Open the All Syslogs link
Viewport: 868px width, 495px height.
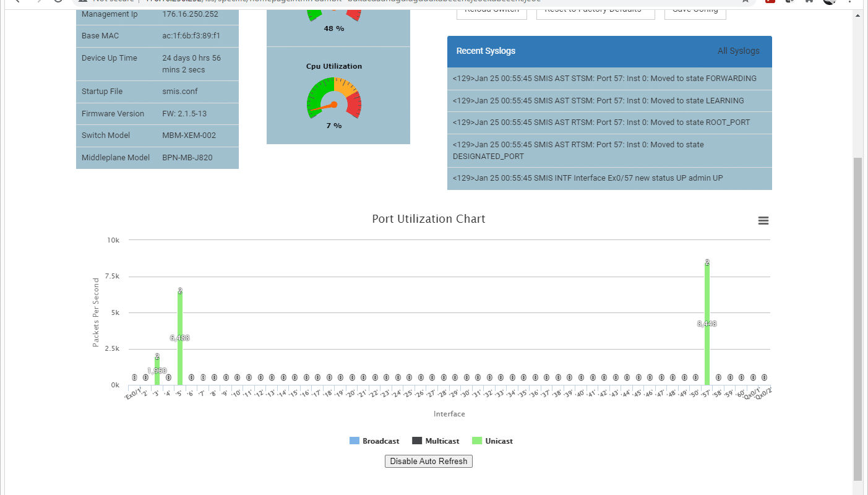point(738,51)
